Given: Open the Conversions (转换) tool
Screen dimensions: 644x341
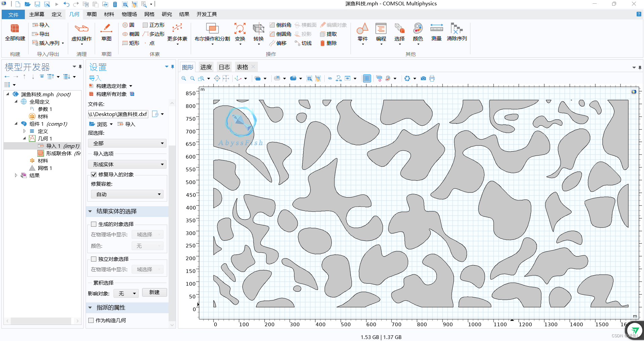Looking at the screenshot, I should click(259, 33).
